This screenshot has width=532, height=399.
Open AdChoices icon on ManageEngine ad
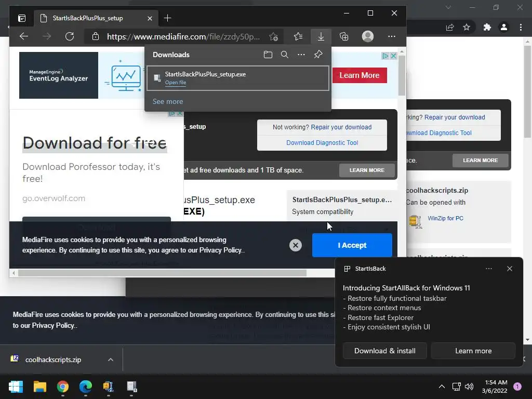click(385, 56)
